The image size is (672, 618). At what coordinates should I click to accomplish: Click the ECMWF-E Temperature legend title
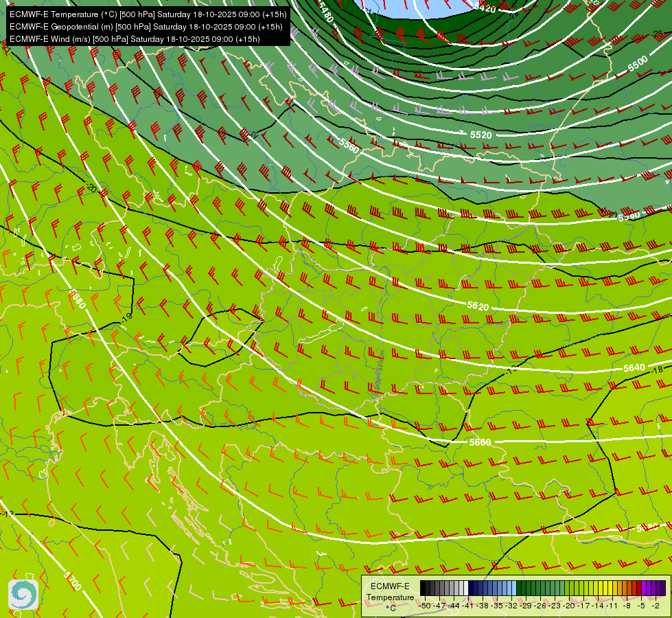tap(390, 592)
